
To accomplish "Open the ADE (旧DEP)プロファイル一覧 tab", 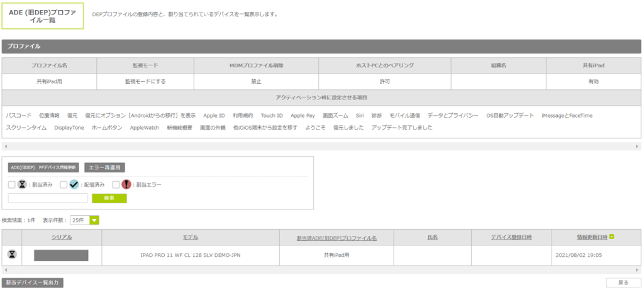I will click(x=42, y=15).
